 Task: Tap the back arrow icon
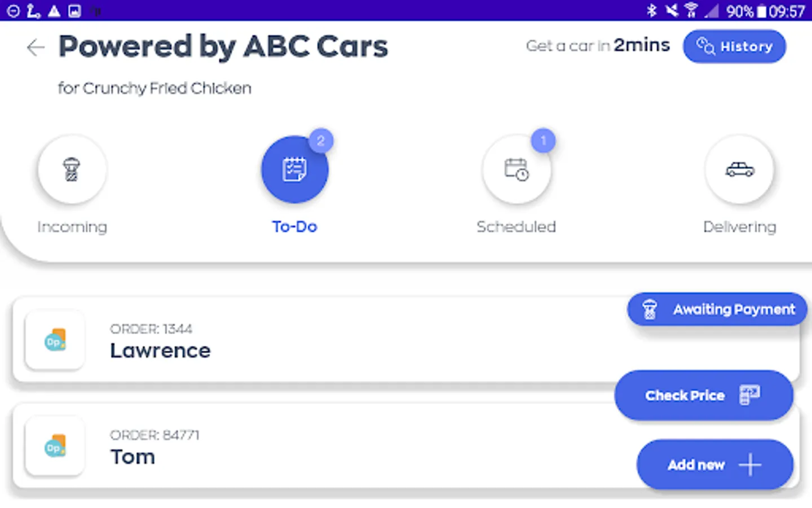pos(36,47)
